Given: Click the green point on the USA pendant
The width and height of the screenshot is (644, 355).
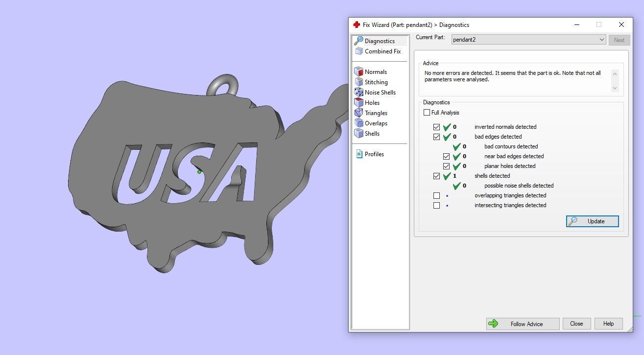Looking at the screenshot, I should [199, 171].
